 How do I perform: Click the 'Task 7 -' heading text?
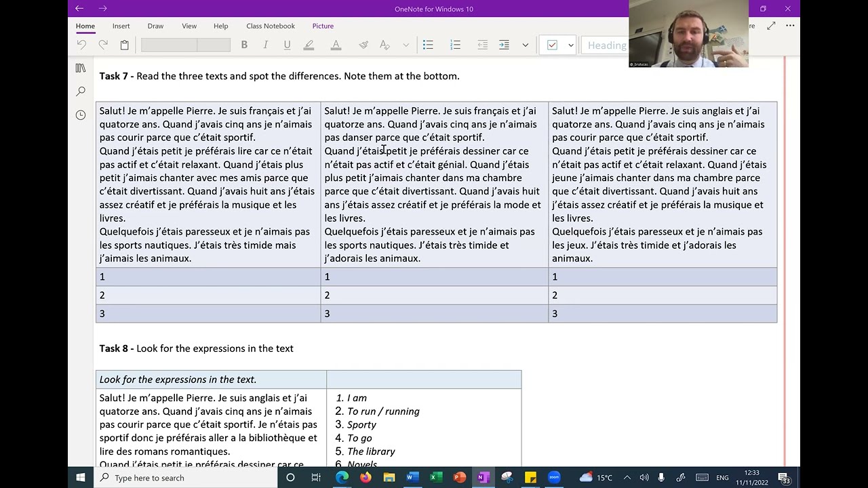click(x=117, y=76)
